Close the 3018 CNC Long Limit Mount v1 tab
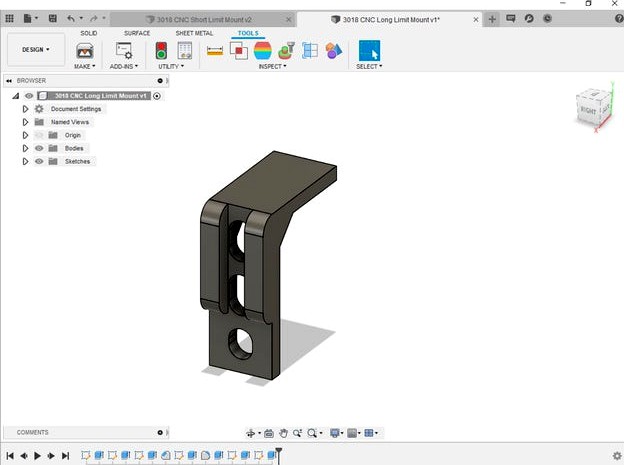 point(476,20)
